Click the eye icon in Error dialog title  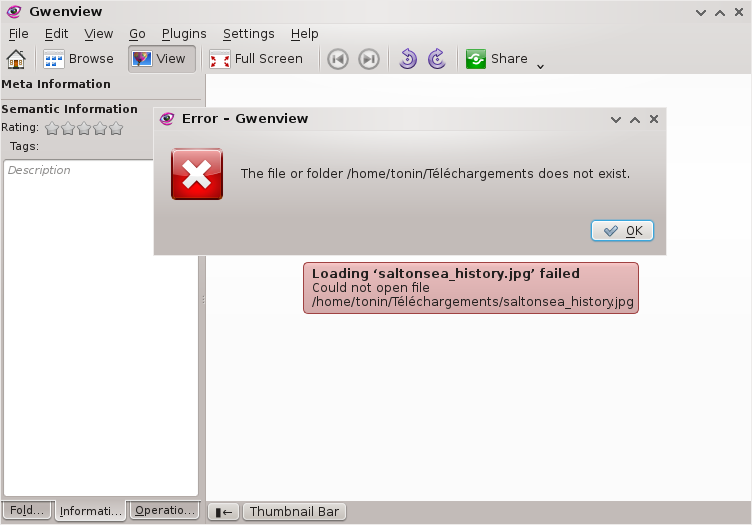click(167, 118)
